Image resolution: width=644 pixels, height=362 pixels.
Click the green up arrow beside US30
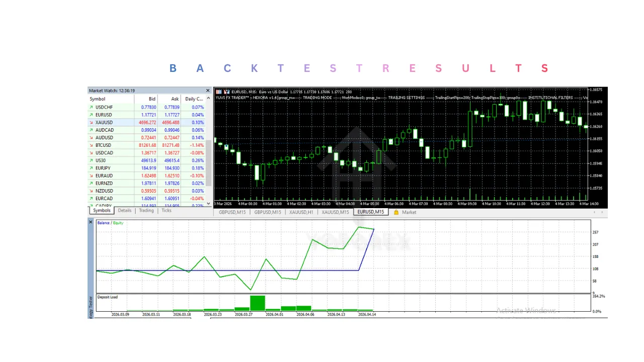91,160
